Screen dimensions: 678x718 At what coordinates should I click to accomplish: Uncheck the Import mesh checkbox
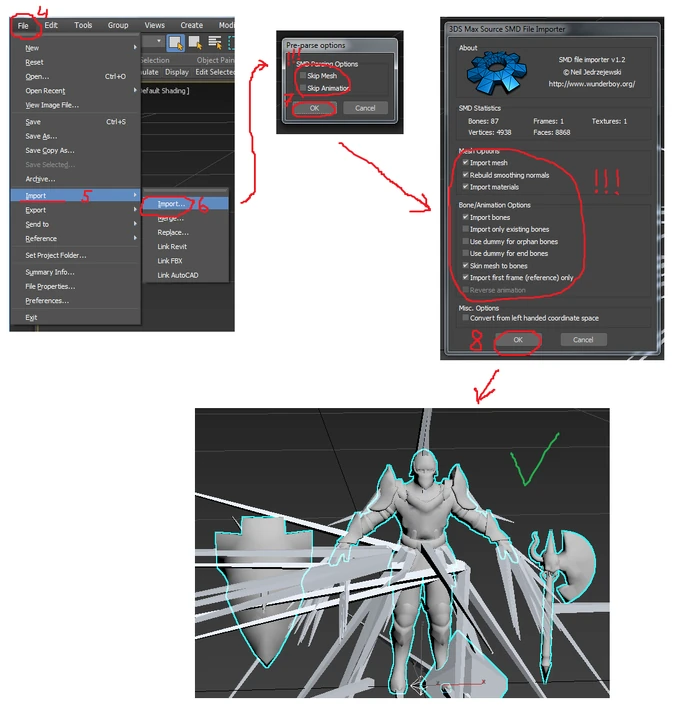coord(466,163)
